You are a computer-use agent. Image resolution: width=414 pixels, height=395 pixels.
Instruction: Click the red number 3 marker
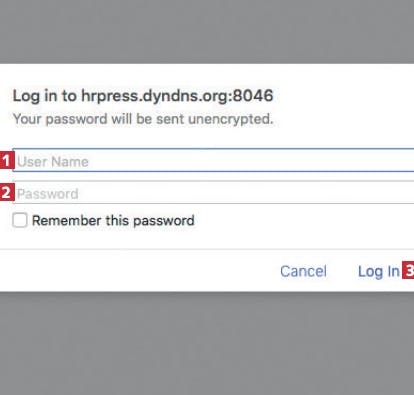click(x=408, y=271)
